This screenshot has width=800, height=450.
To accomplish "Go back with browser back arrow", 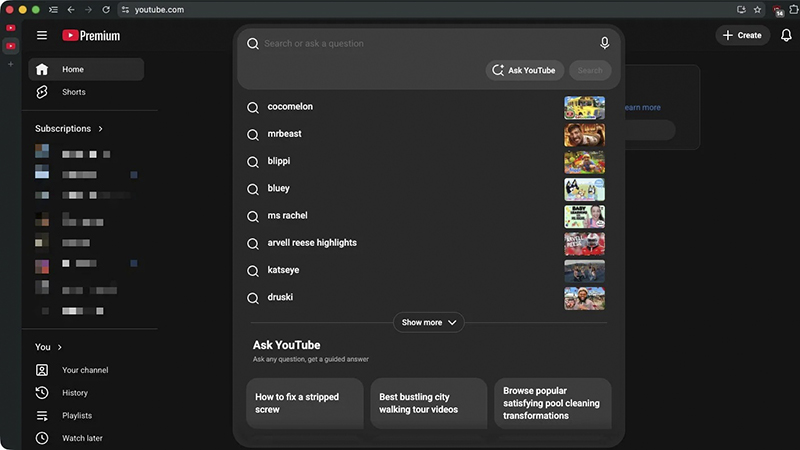I will click(x=71, y=10).
